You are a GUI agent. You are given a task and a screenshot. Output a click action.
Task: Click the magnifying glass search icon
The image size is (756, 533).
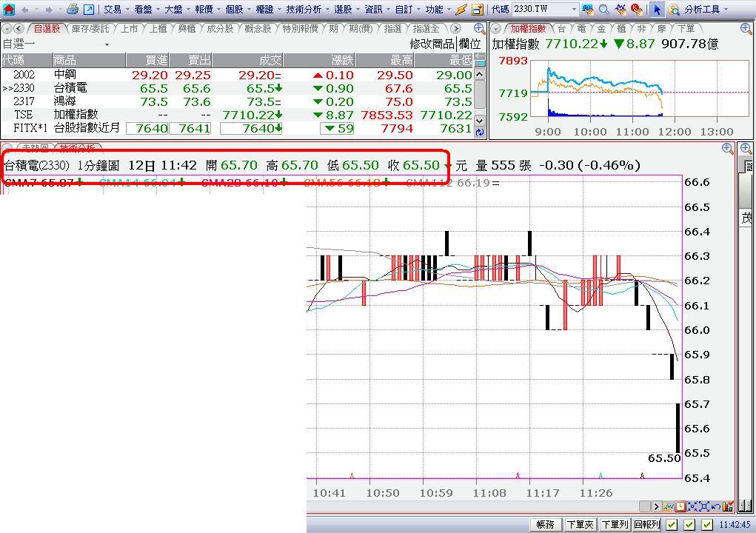pyautogui.click(x=603, y=9)
